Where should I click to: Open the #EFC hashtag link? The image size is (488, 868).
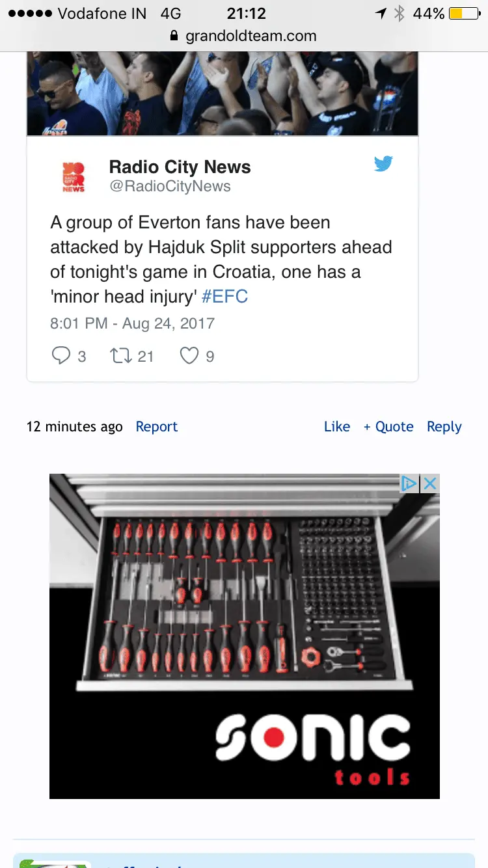[225, 297]
